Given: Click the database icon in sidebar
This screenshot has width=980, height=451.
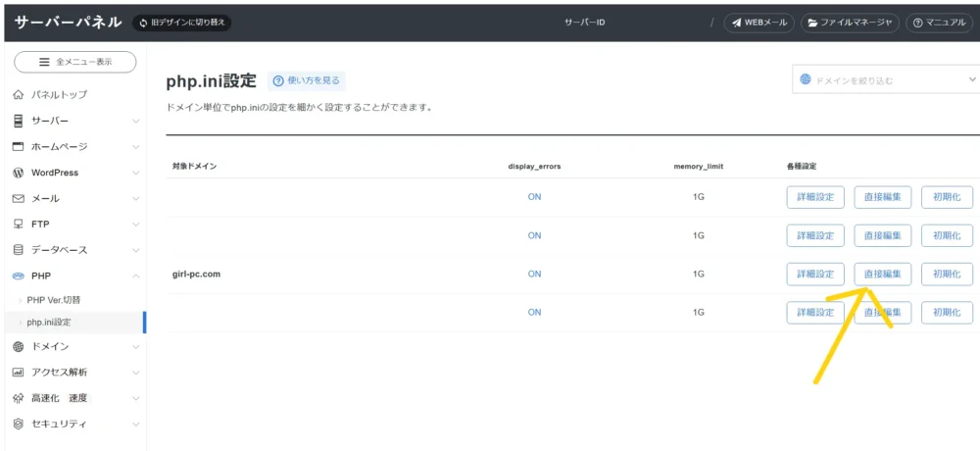Looking at the screenshot, I should pos(19,250).
